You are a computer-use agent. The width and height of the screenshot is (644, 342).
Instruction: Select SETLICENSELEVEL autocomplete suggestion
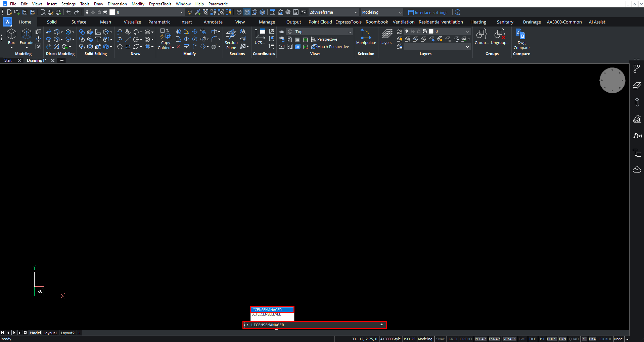pyautogui.click(x=272, y=314)
